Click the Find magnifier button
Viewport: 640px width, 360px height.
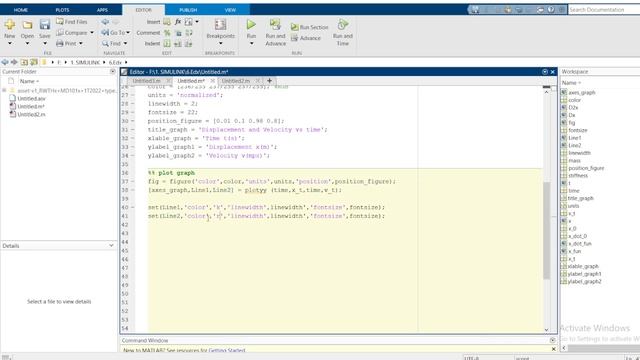point(112,43)
